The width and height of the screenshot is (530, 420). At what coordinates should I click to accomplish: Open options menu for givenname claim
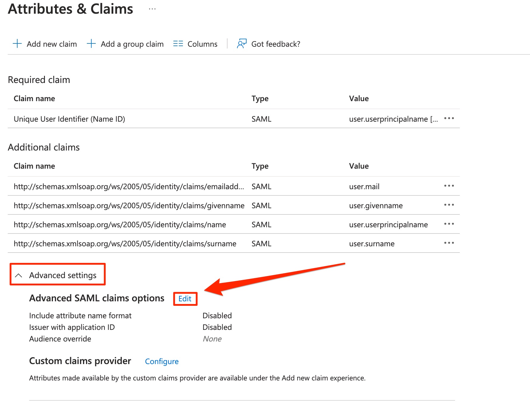pos(449,205)
